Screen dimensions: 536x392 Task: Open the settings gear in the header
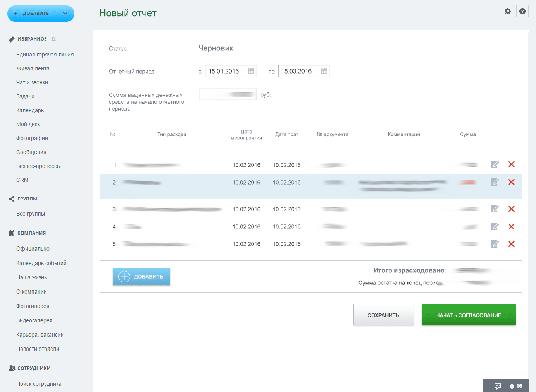coord(508,11)
